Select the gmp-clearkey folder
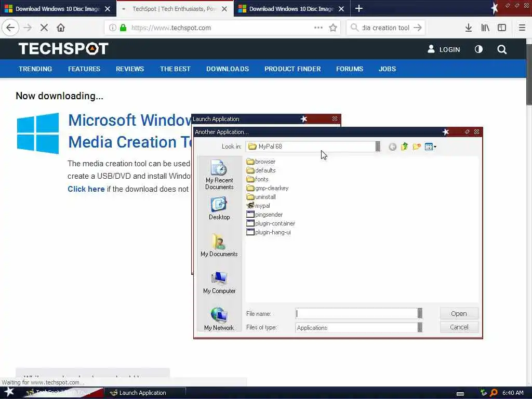 tap(268, 188)
